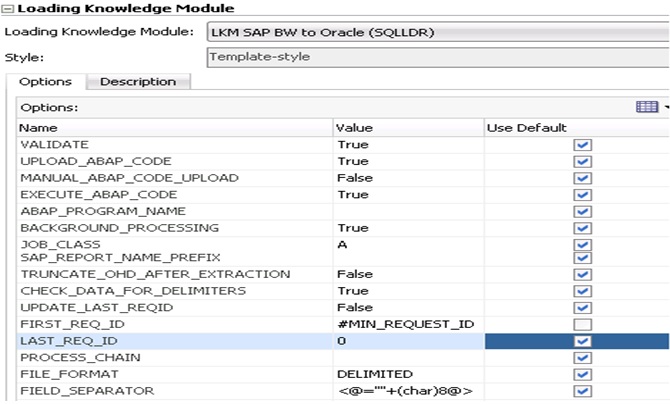The image size is (670, 404).
Task: Toggle Use Default for TRUNCATE_OHD_AFTER_EXTRACTION
Action: pyautogui.click(x=582, y=274)
